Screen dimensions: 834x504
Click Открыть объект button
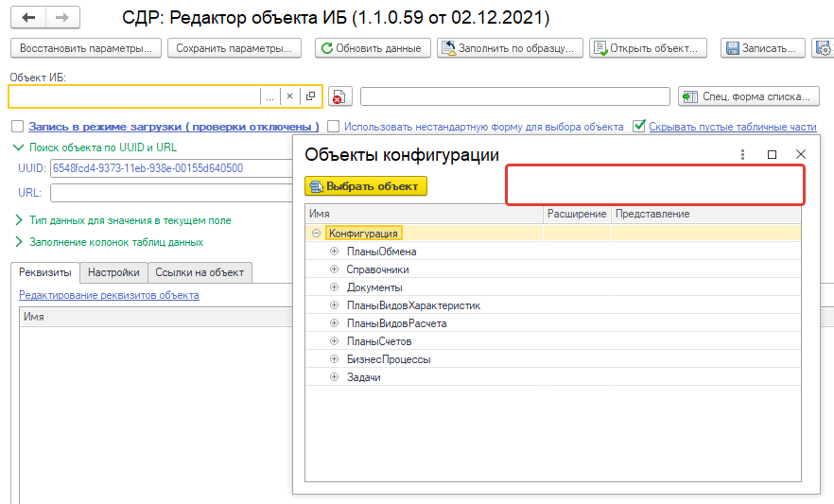click(x=648, y=48)
